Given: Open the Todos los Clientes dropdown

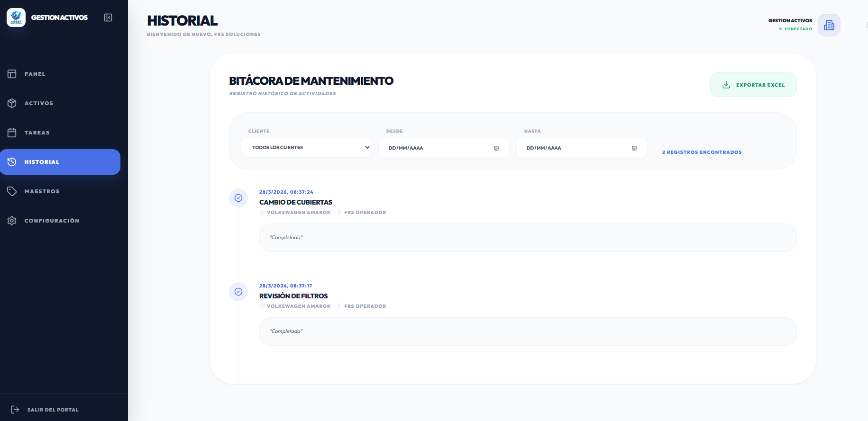Looking at the screenshot, I should click(306, 148).
